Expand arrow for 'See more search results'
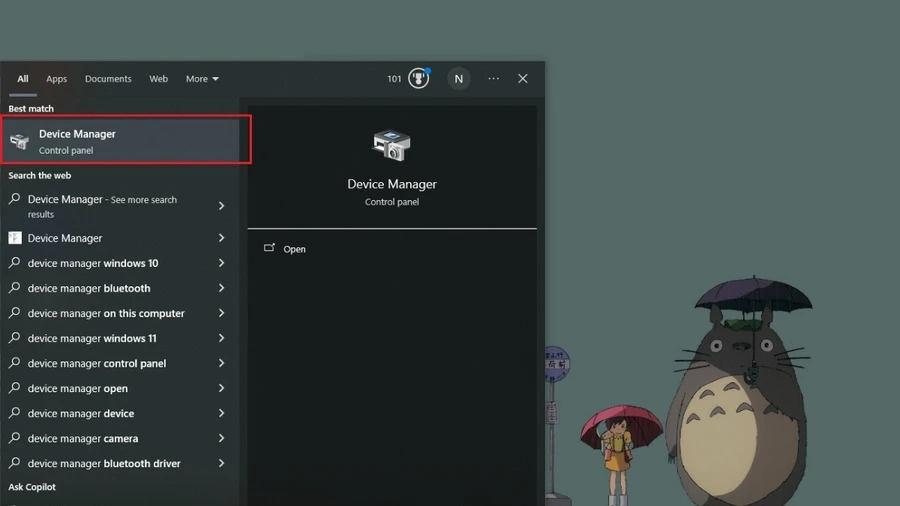Viewport: 900px width, 506px height. pos(221,206)
